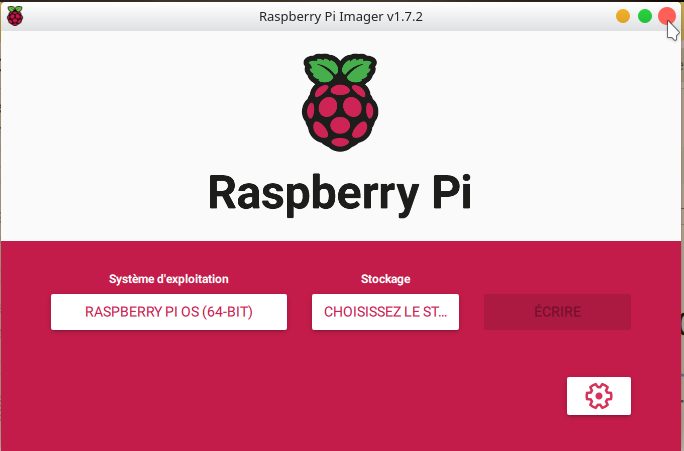Click the Raspberry Pi Imager v1.7.2 title
The image size is (684, 451).
(x=341, y=17)
